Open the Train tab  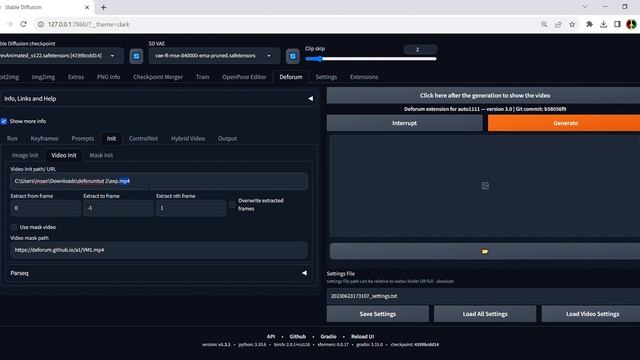202,77
